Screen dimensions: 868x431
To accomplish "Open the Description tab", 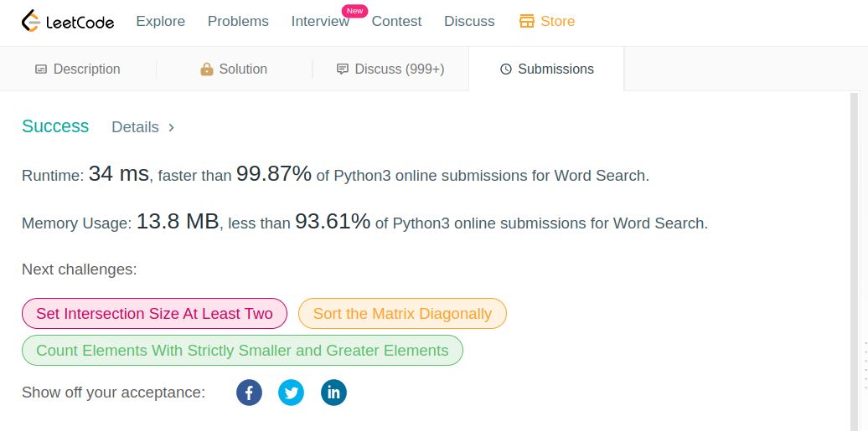I will coord(78,69).
